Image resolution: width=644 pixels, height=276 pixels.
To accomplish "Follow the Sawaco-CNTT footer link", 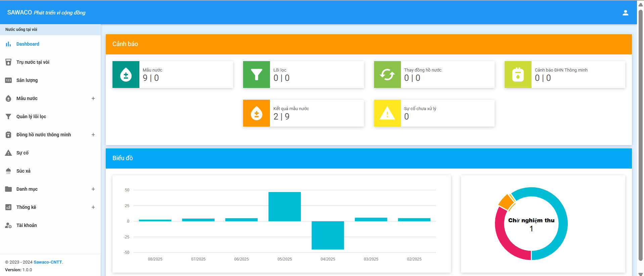I will [x=48, y=262].
